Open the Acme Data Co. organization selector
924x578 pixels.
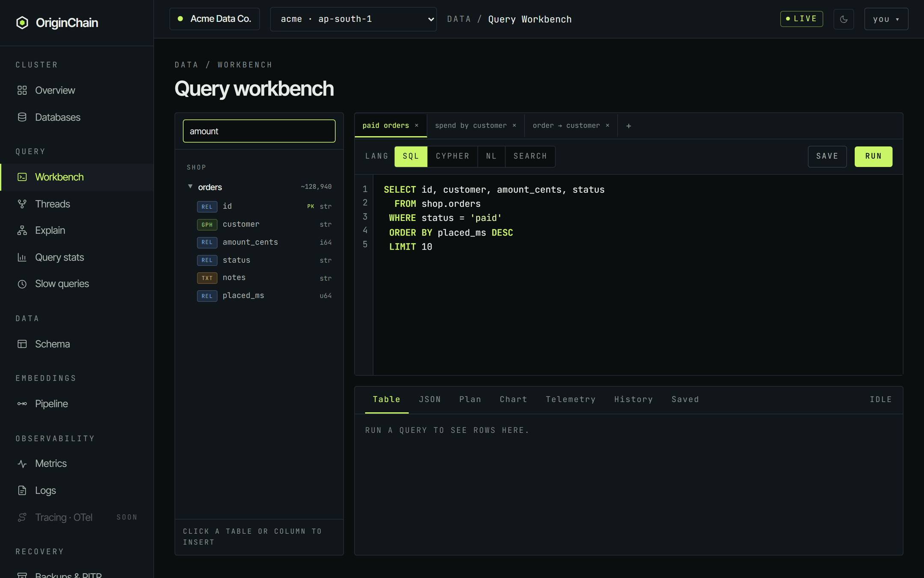[214, 19]
